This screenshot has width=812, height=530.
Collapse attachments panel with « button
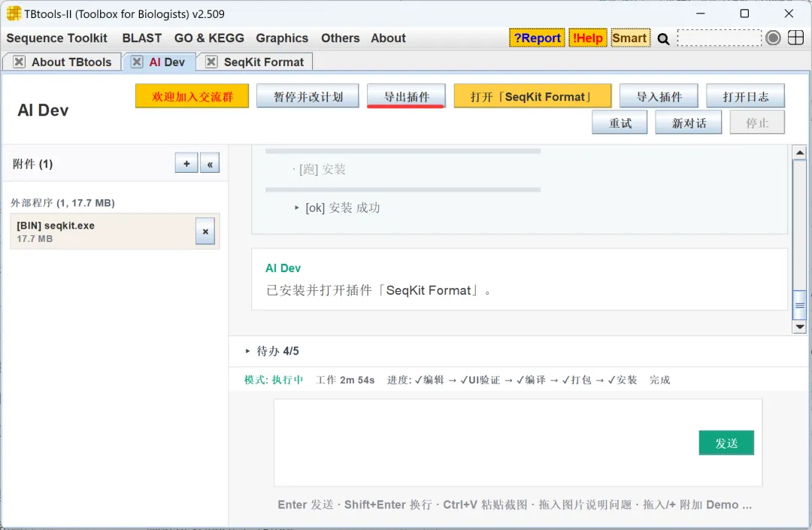(x=210, y=164)
